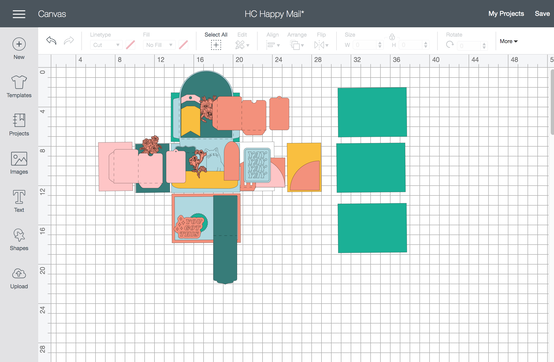The height and width of the screenshot is (362, 554).
Task: Select the middle green rectangle
Action: (371, 168)
